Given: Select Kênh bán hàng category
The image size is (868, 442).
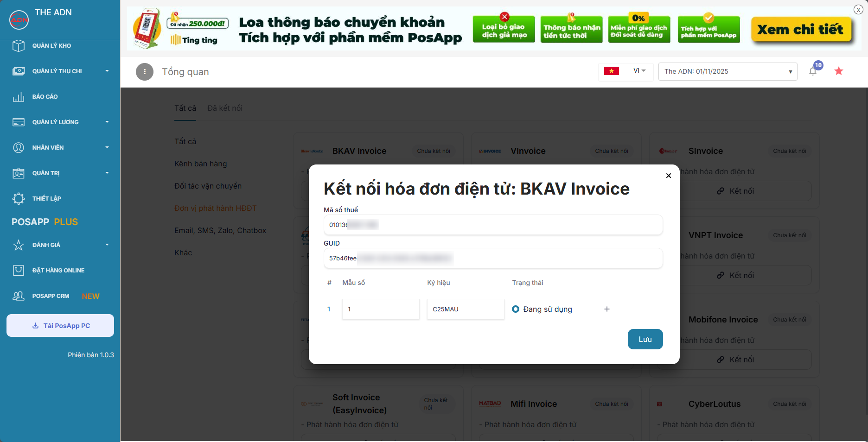Looking at the screenshot, I should click(201, 164).
